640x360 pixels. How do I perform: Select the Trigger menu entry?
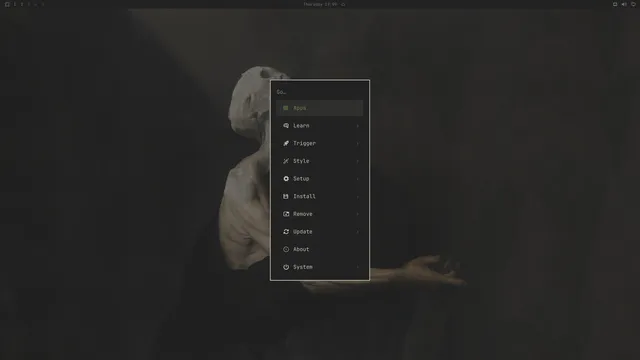tap(320, 143)
